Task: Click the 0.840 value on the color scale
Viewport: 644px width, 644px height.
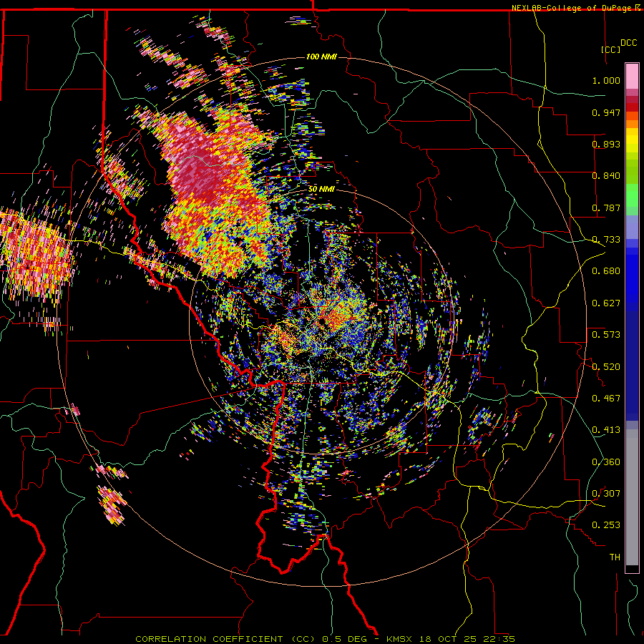Action: (606, 176)
